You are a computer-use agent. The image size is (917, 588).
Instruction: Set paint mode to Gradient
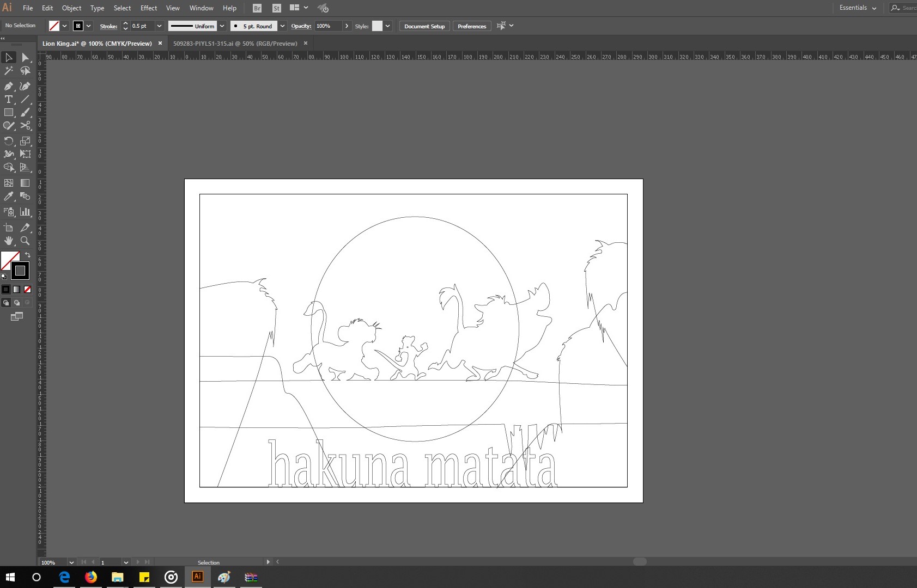17,290
